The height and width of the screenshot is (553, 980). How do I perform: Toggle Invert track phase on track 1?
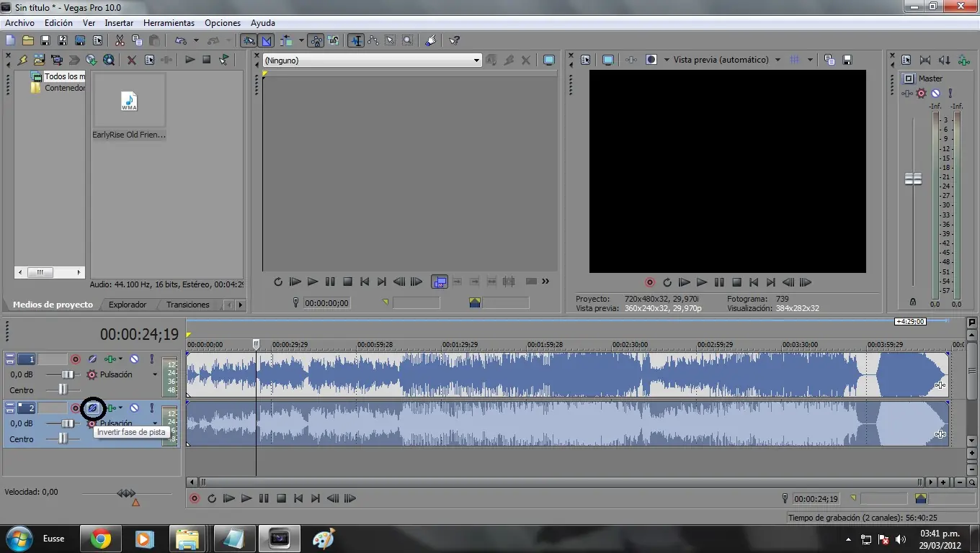coord(92,359)
